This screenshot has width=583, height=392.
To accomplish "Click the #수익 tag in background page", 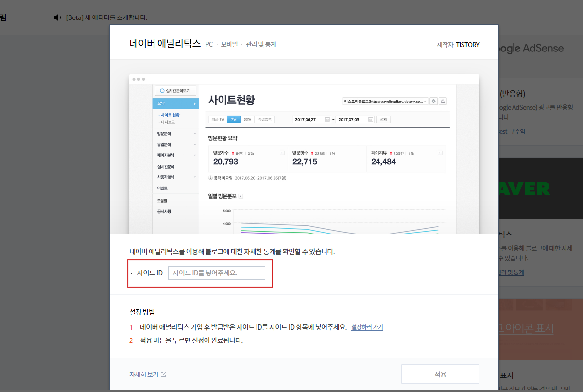I will (518, 132).
